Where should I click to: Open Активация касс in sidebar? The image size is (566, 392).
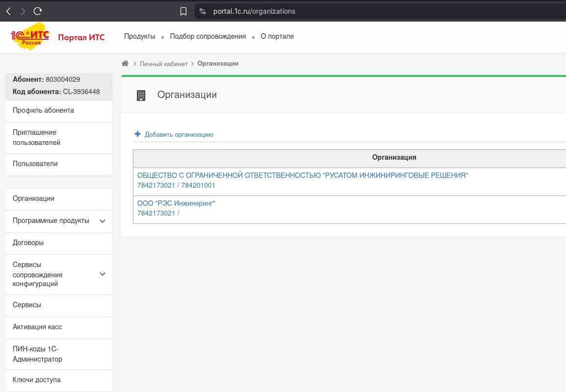(x=37, y=327)
